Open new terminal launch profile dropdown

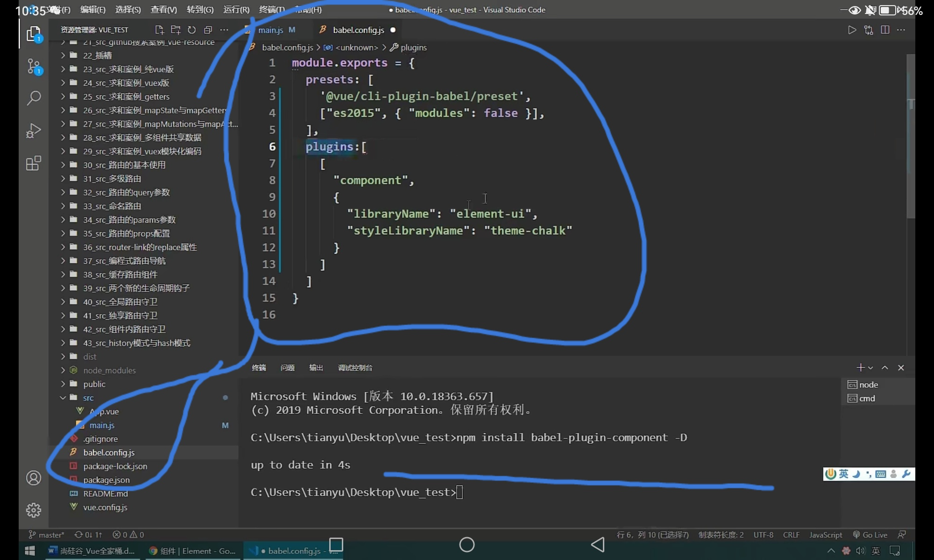coord(870,368)
